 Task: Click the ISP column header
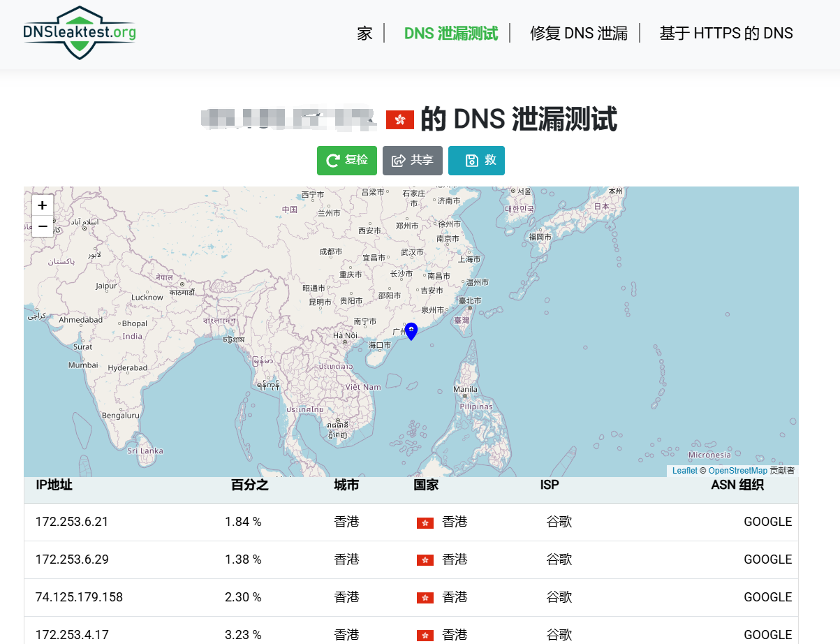(x=550, y=485)
